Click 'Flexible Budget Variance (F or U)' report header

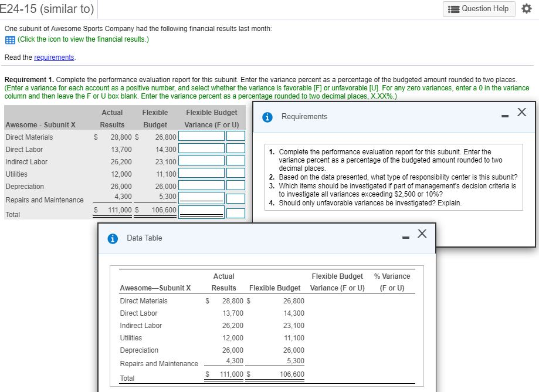pos(211,119)
